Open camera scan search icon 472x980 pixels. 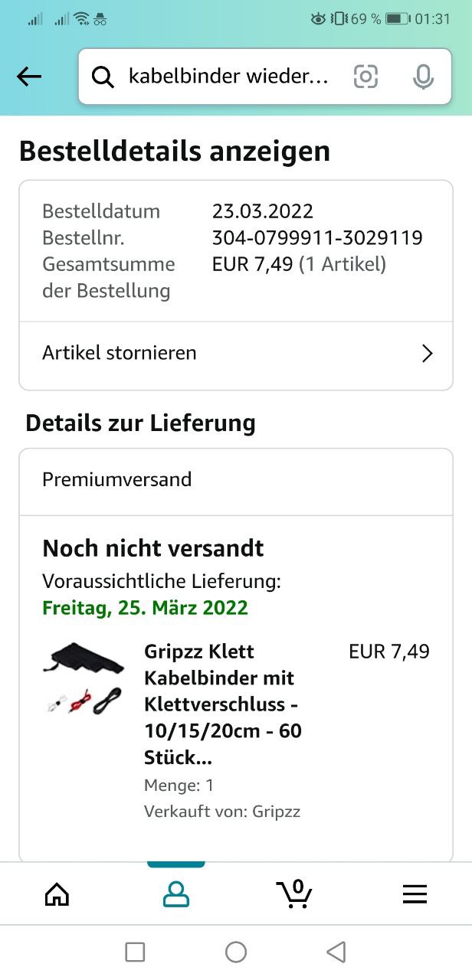coord(365,77)
